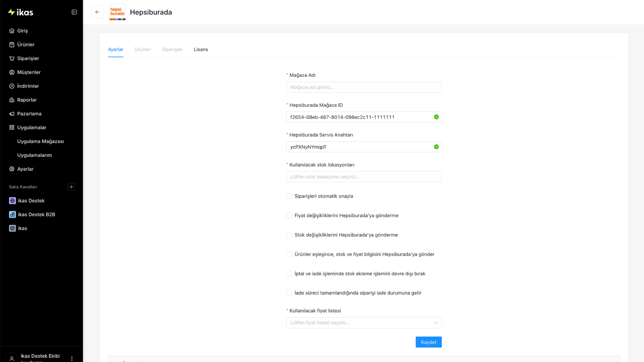Click the user avatar icon
This screenshot has height=362, width=644.
point(12,358)
